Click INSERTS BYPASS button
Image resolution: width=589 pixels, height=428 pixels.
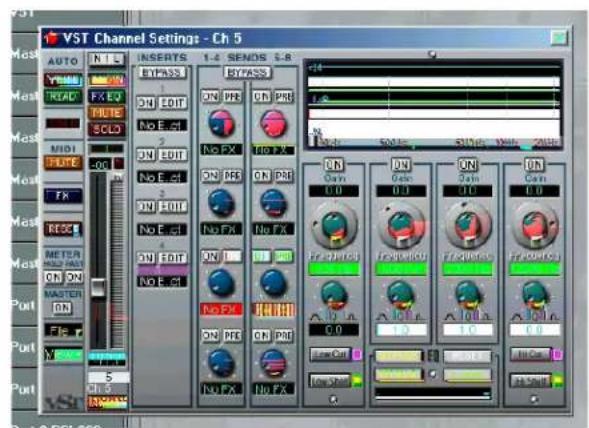[162, 72]
